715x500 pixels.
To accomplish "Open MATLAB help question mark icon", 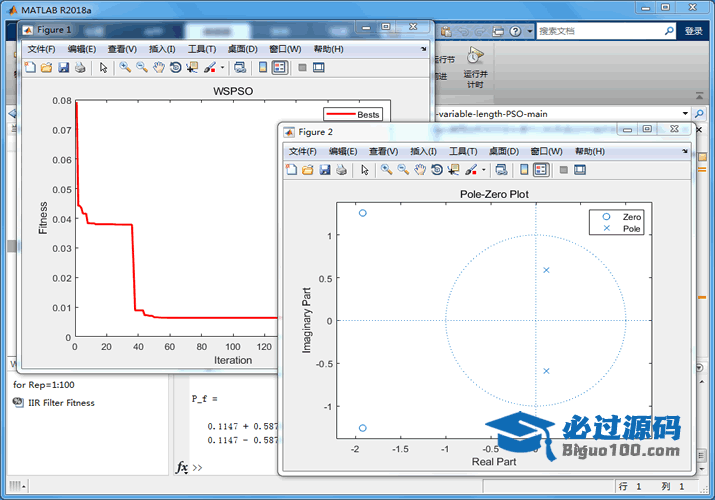I will tap(515, 31).
